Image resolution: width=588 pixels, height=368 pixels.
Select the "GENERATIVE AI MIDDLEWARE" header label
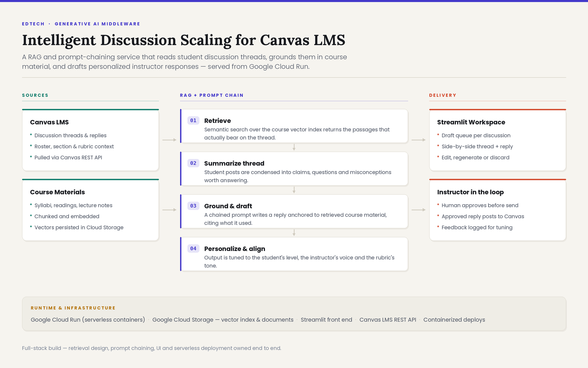[97, 24]
